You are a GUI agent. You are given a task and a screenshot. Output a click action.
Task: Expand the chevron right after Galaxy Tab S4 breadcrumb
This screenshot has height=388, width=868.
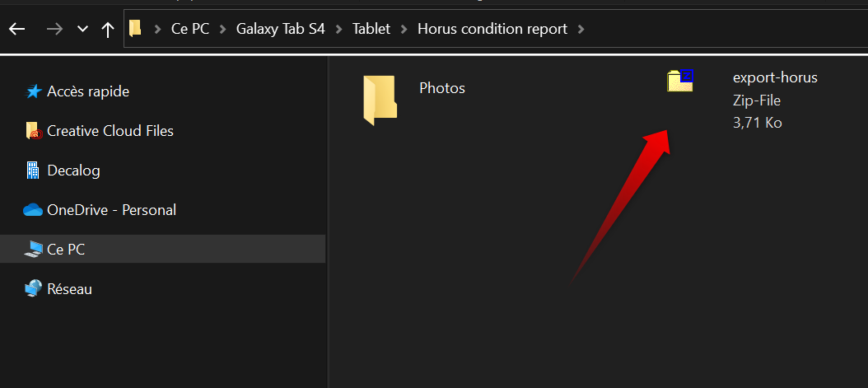[x=338, y=29]
